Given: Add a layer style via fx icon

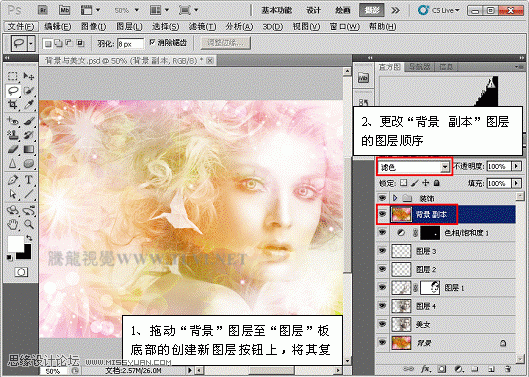Looking at the screenshot, I should point(425,369).
